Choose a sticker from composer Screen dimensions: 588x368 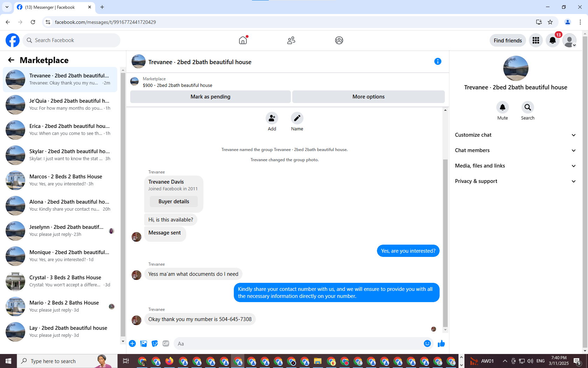point(155,343)
